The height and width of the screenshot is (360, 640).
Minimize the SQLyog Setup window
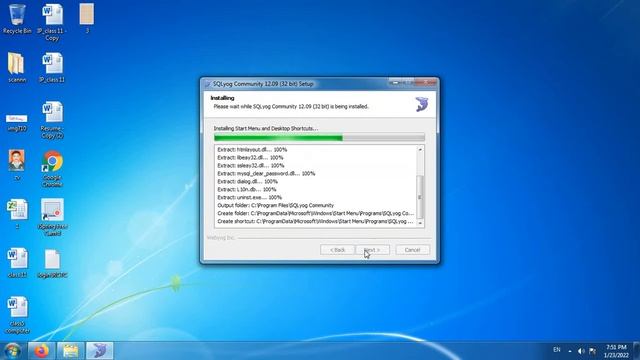(395, 82)
